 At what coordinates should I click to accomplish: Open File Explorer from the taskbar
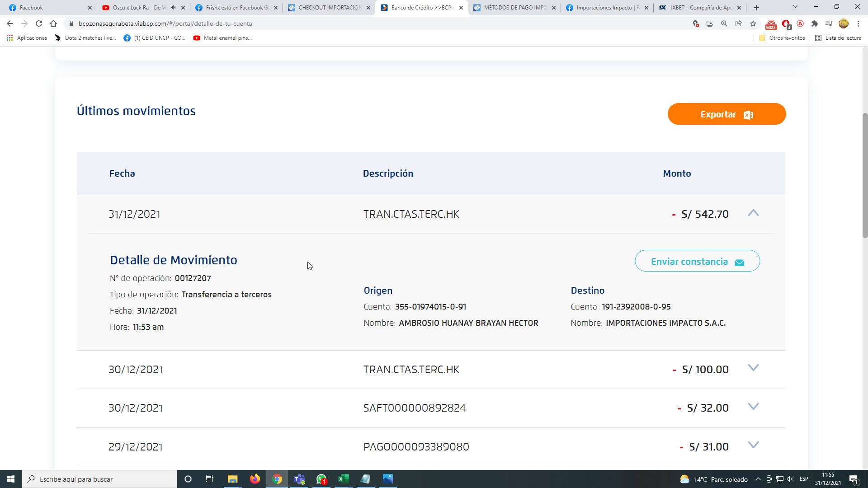tap(232, 479)
